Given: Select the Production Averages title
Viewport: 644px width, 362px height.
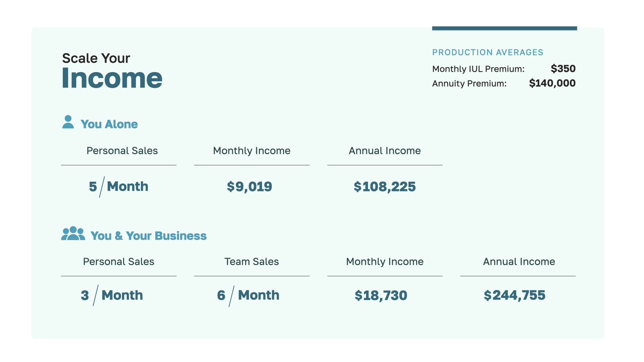Looking at the screenshot, I should coord(487,53).
